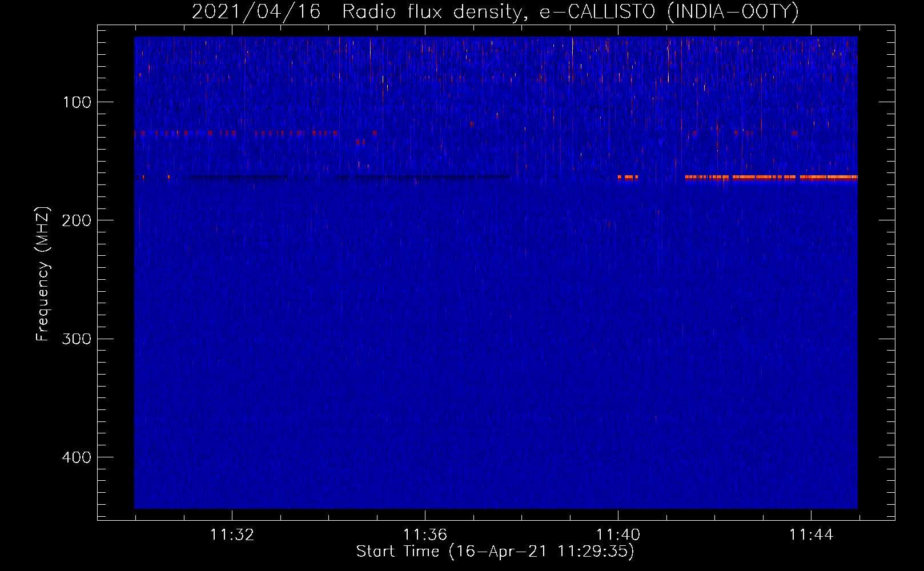
Task: Click the time tick label "11:44"
Action: (x=811, y=535)
